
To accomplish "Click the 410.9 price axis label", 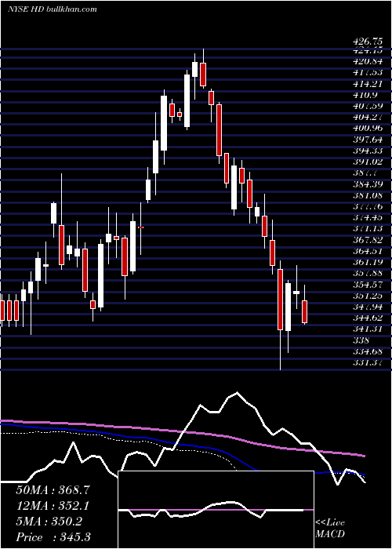I will (x=365, y=95).
